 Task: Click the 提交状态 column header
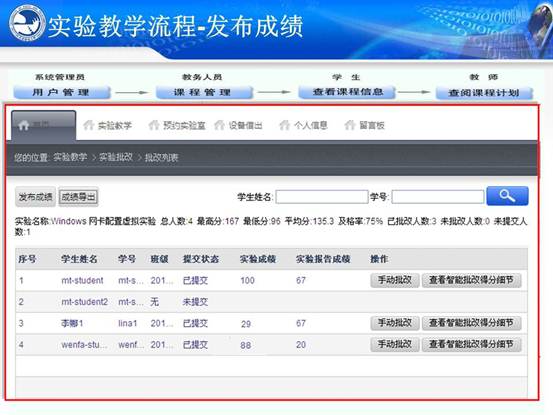pos(201,259)
